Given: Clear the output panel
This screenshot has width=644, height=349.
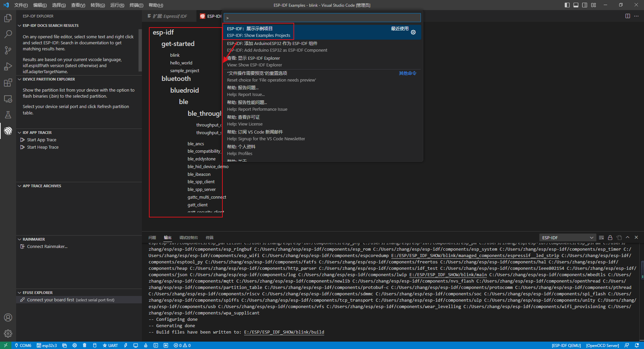Looking at the screenshot, I should coord(601,238).
